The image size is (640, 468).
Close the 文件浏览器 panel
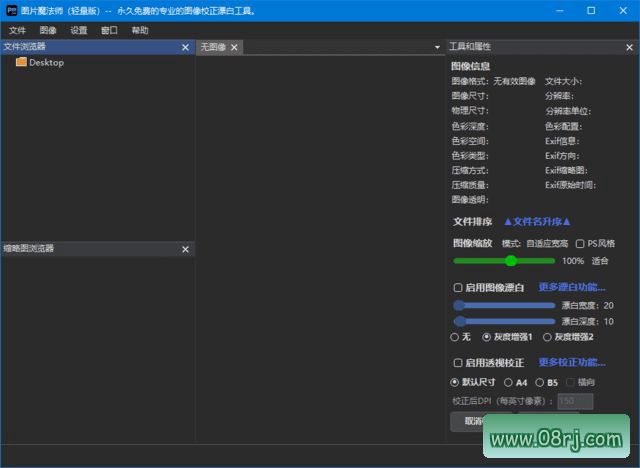tap(185, 48)
